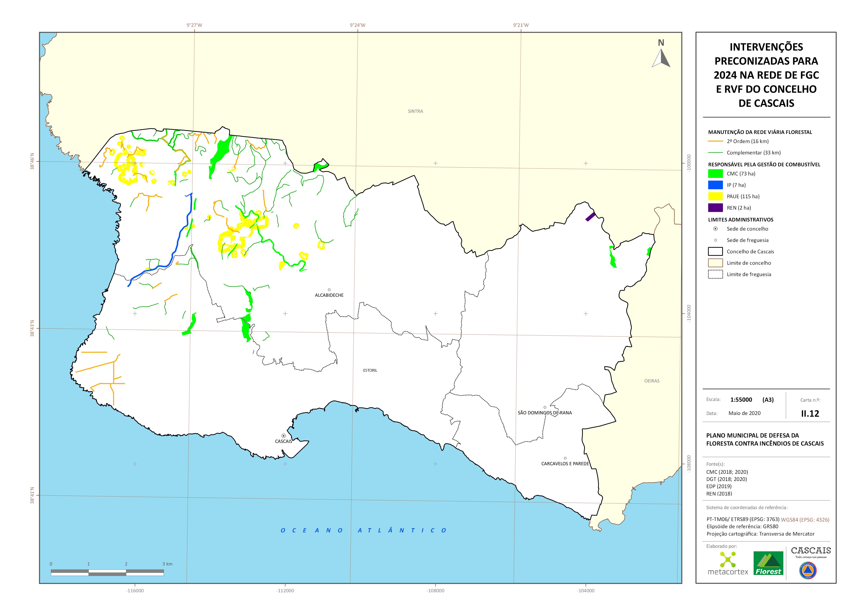The width and height of the screenshot is (868, 614).
Task: Click the source entry CMC (2018; 2020)
Action: coord(727,472)
